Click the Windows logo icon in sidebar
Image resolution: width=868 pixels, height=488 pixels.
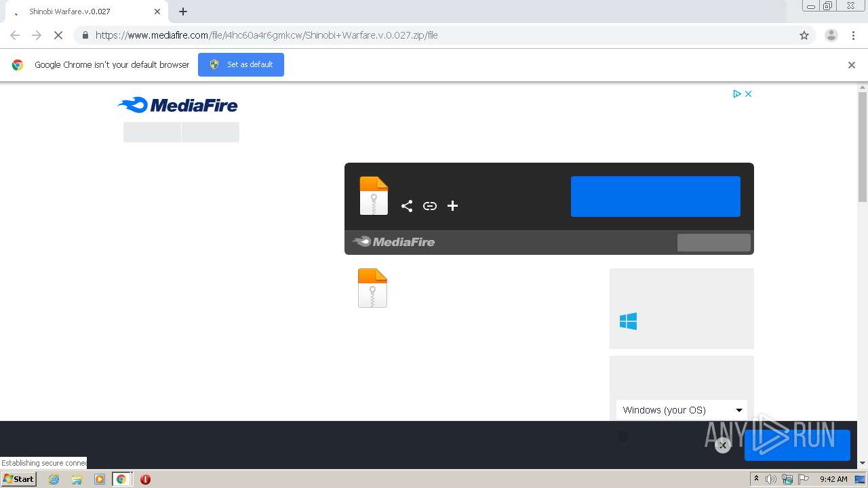(628, 321)
